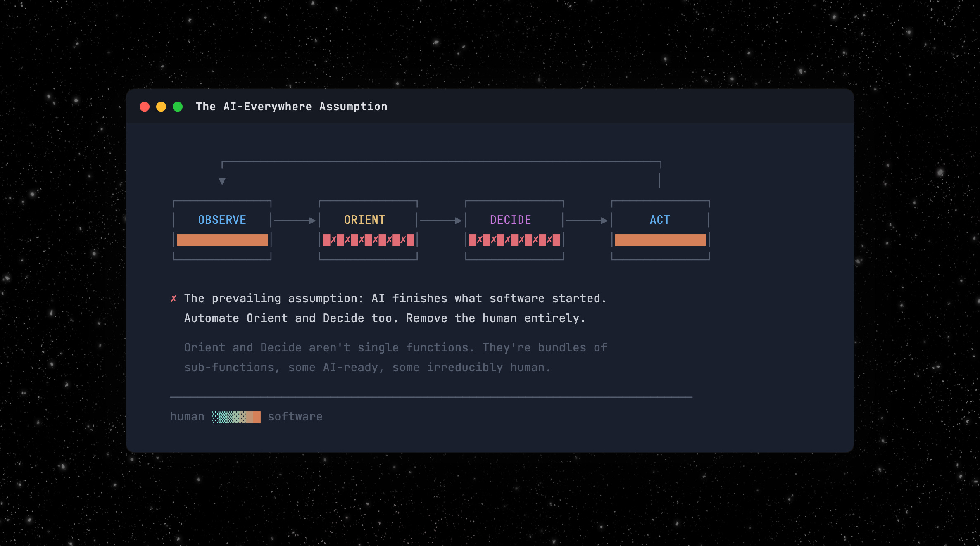980x546 pixels.
Task: Click the down arrowhead above OBSERVE box
Action: [x=222, y=181]
